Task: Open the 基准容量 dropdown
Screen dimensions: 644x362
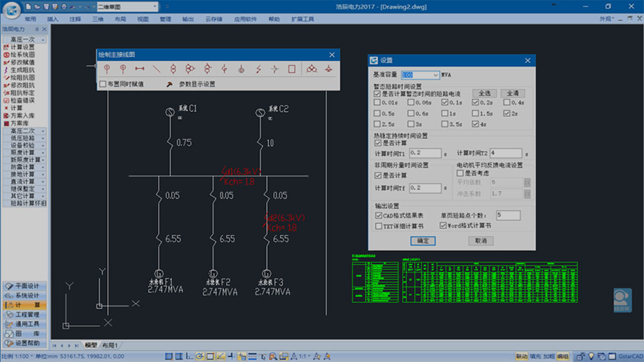Action: (435, 75)
